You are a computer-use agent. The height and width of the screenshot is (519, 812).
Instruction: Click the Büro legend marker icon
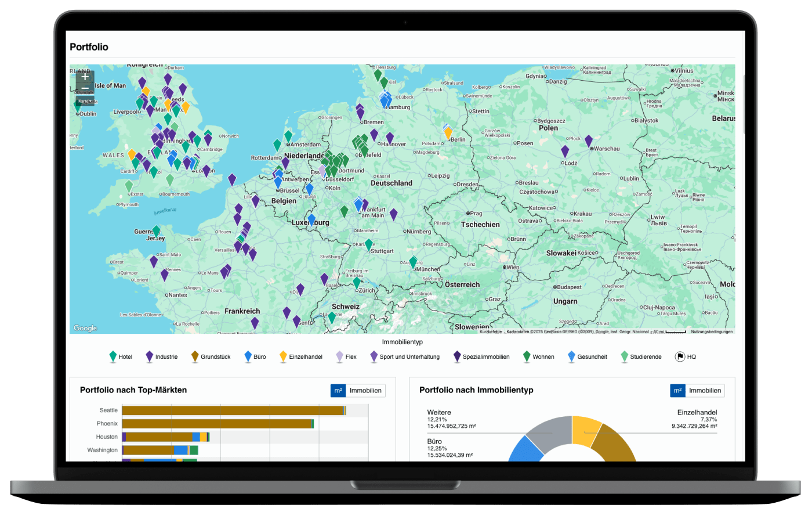point(248,357)
